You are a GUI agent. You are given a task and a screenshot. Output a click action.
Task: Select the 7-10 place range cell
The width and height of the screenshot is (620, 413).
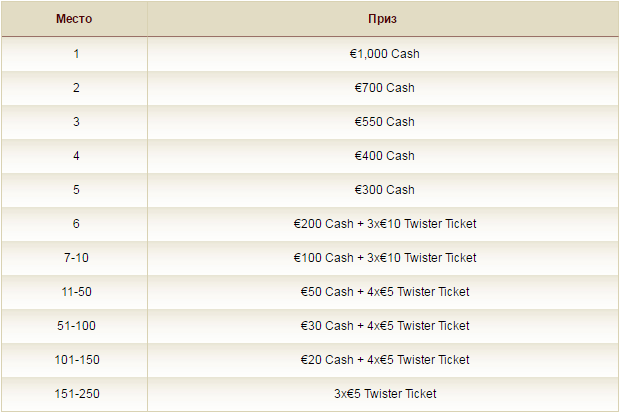pos(74,258)
